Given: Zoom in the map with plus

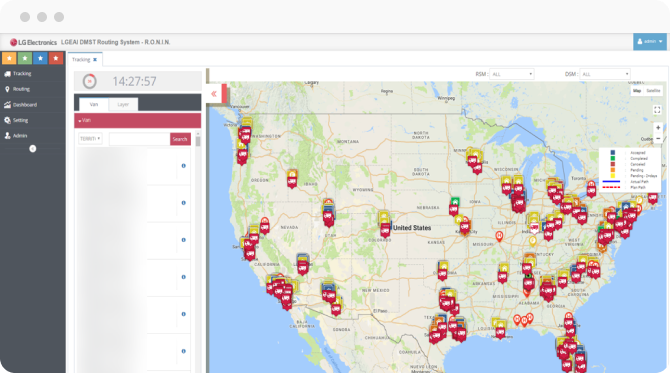Looking at the screenshot, I should pos(658,128).
